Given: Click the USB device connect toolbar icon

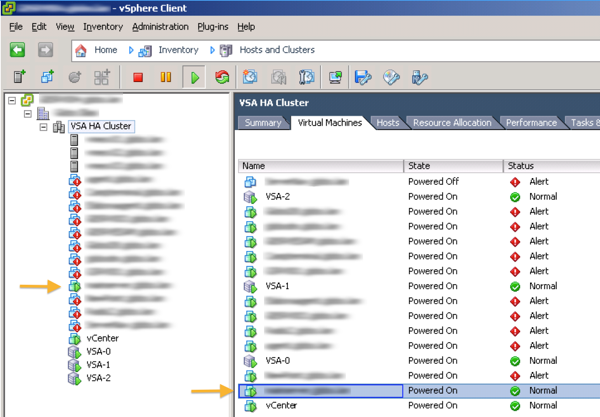Looking at the screenshot, I should 419,77.
